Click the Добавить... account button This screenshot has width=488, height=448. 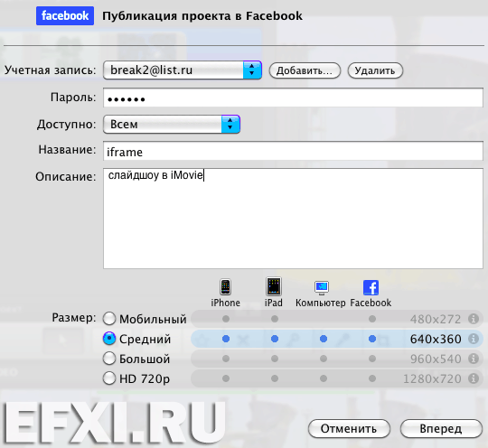tap(305, 70)
